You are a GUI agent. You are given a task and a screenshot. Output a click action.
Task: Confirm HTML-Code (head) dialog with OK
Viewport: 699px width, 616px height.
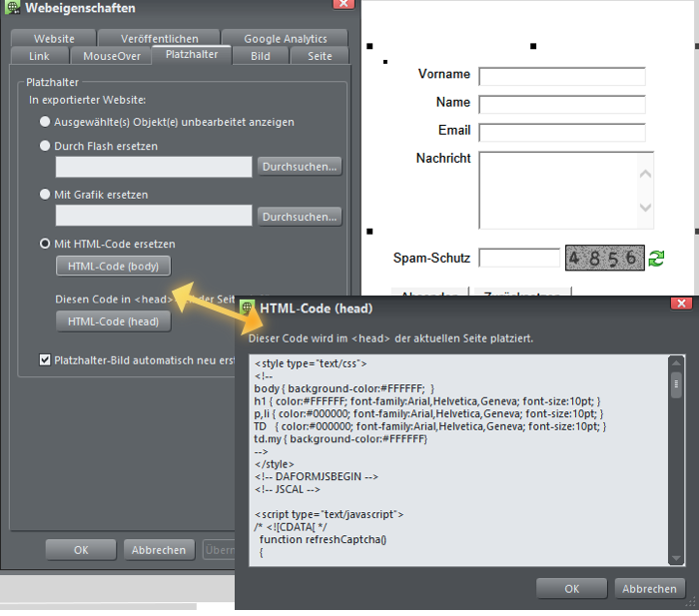(x=571, y=589)
